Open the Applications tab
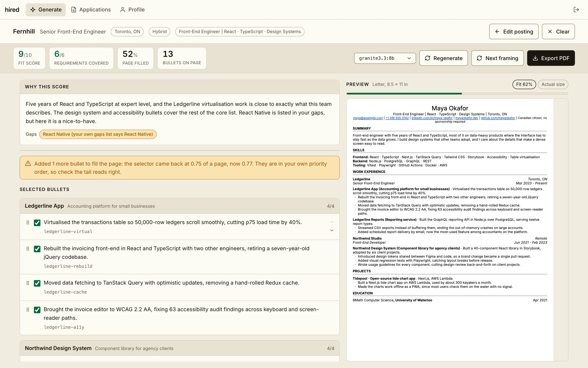The image size is (588, 368). click(x=91, y=10)
